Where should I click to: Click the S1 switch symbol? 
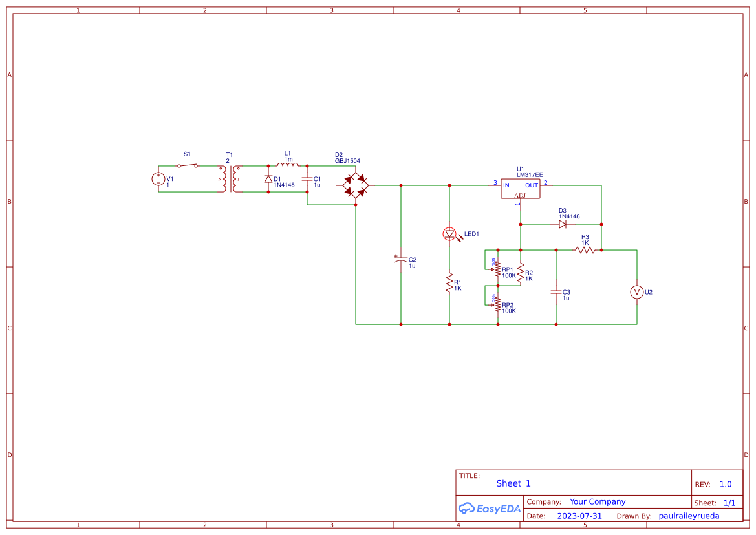189,165
